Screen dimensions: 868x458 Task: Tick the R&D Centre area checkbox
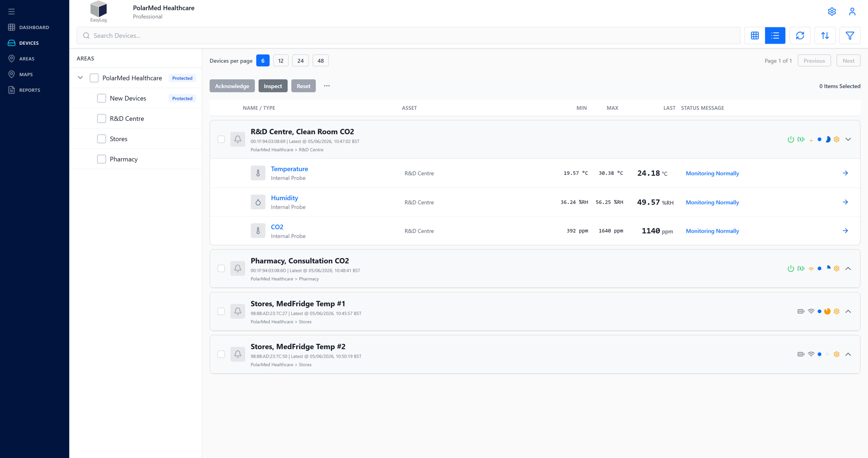(101, 119)
